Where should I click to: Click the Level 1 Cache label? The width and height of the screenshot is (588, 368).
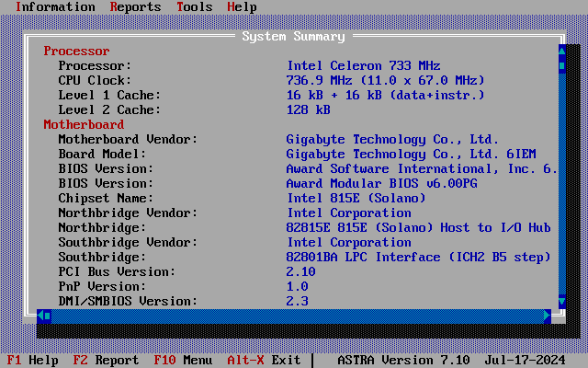(x=109, y=95)
